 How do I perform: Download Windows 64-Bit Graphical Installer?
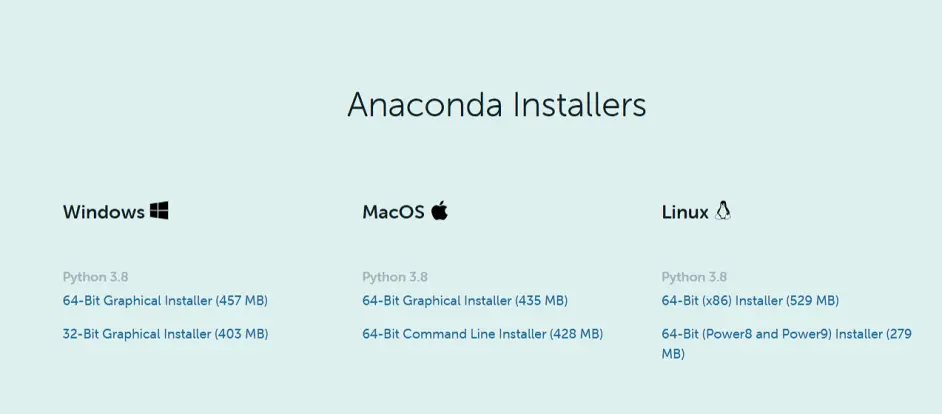pos(164,301)
